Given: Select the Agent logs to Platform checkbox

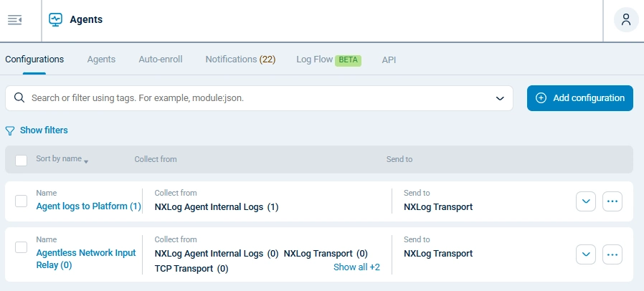Looking at the screenshot, I should tap(22, 201).
